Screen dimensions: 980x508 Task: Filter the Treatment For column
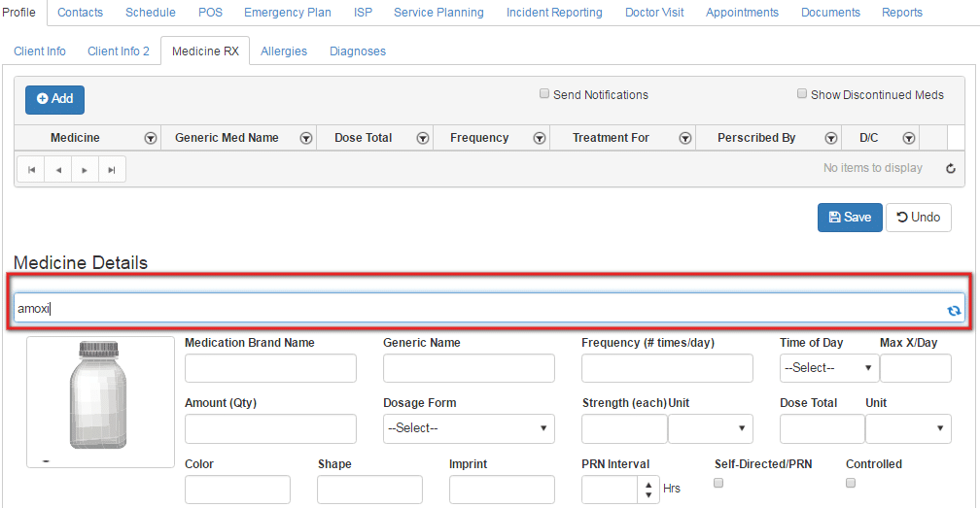685,139
